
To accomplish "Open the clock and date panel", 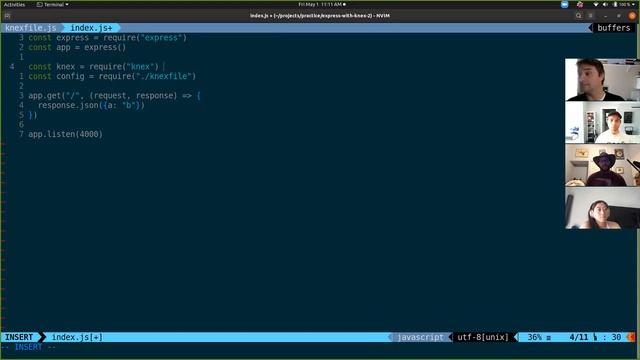I will [322, 4].
